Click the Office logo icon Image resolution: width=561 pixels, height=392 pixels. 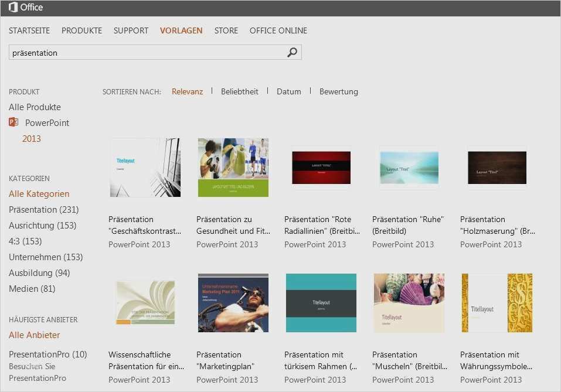point(13,8)
